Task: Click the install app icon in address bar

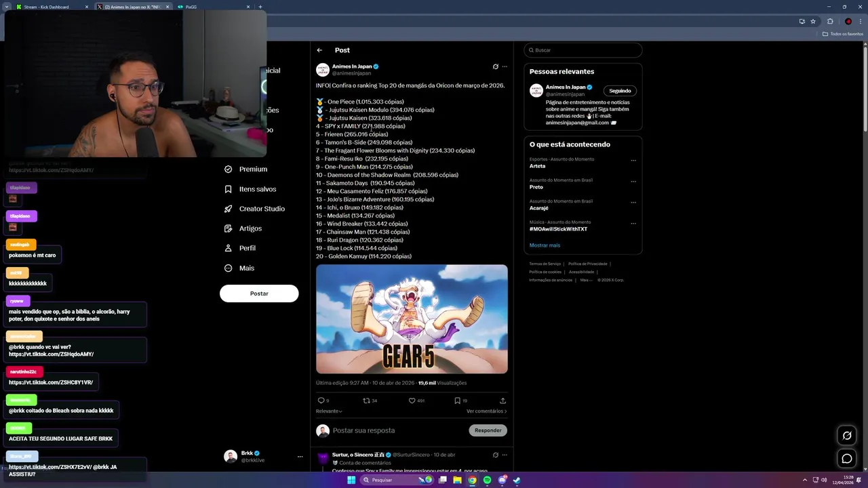Action: click(x=802, y=21)
